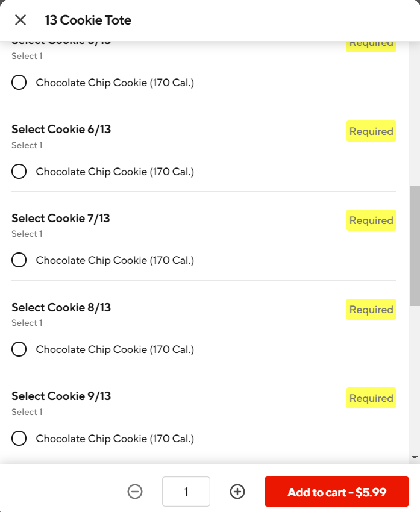Screen dimensions: 420x512
Task: Click the vertical scrollbar thumb
Action: coord(415,246)
